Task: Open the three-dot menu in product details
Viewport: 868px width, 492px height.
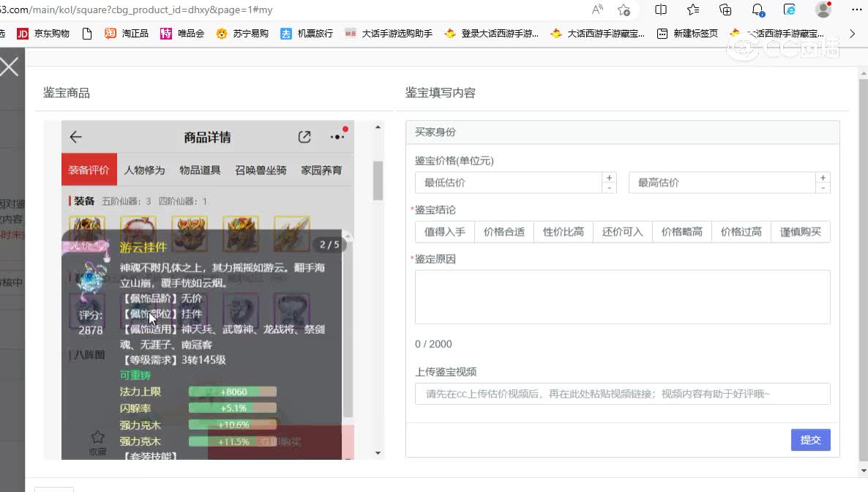Action: pos(337,137)
